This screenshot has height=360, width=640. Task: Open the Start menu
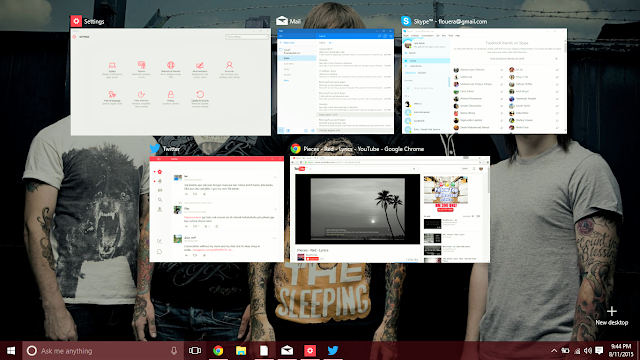[x=11, y=351]
